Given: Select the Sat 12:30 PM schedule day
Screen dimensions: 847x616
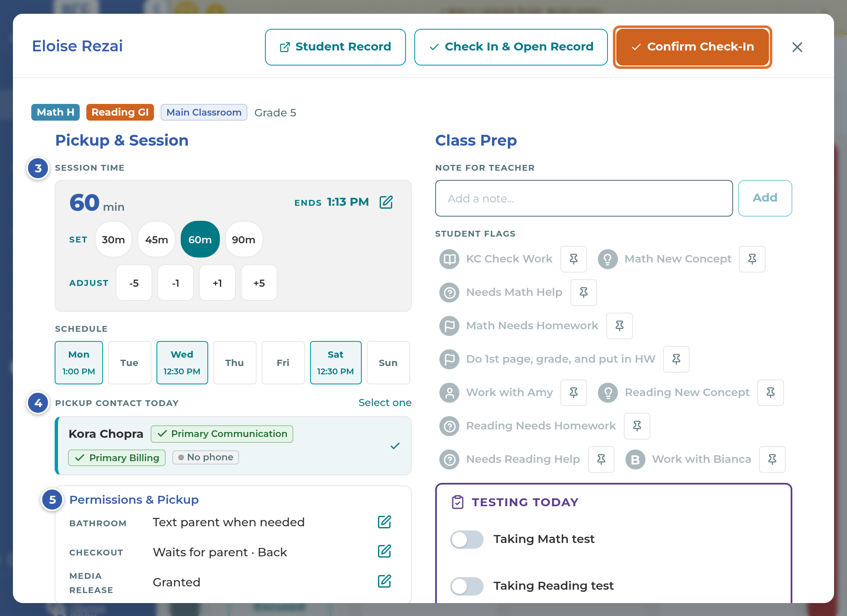Looking at the screenshot, I should coord(336,363).
